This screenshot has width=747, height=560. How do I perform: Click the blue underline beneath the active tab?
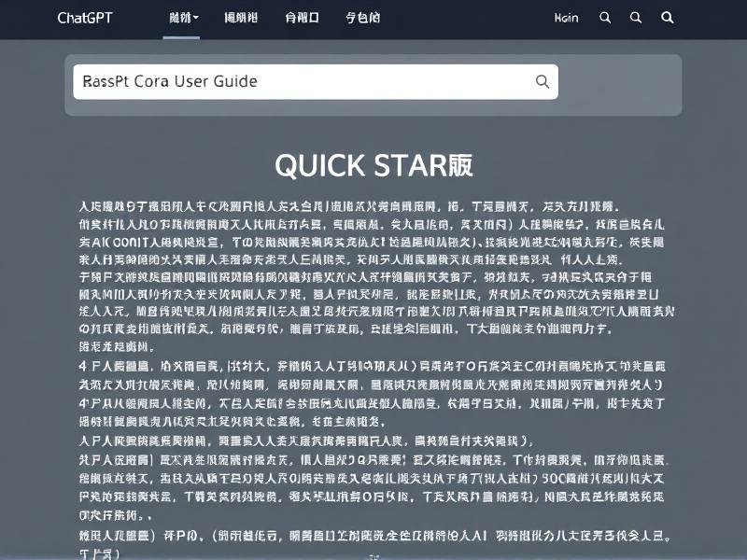(180, 37)
